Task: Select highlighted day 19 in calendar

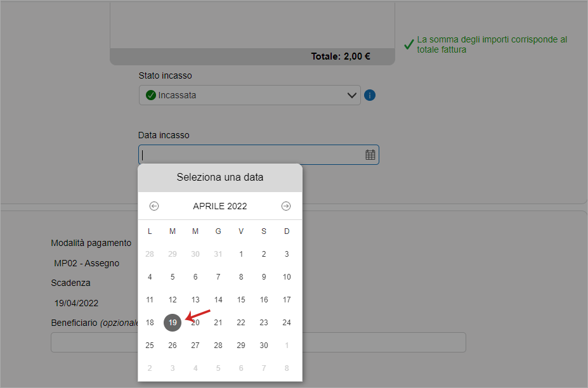Action: (x=173, y=323)
